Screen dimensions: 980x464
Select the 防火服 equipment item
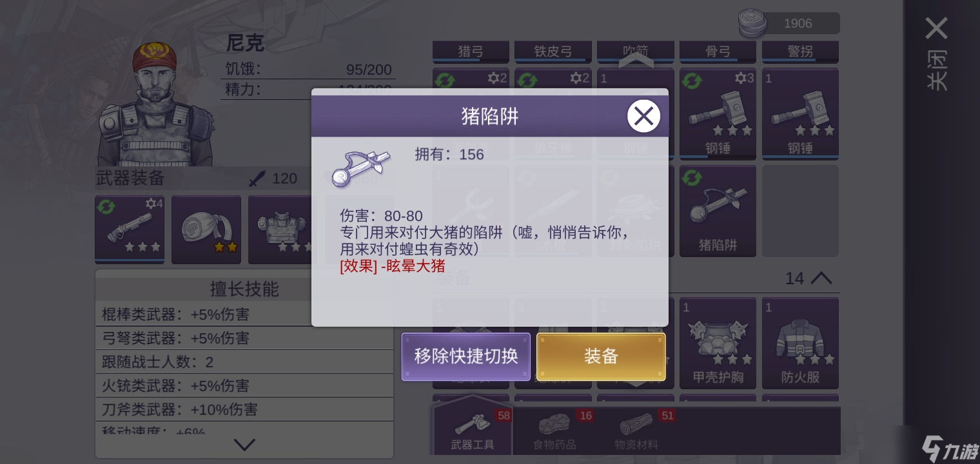pos(800,343)
